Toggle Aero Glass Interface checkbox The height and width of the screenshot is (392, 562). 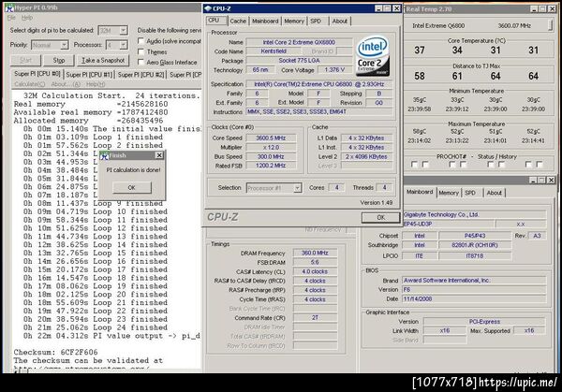(140, 62)
